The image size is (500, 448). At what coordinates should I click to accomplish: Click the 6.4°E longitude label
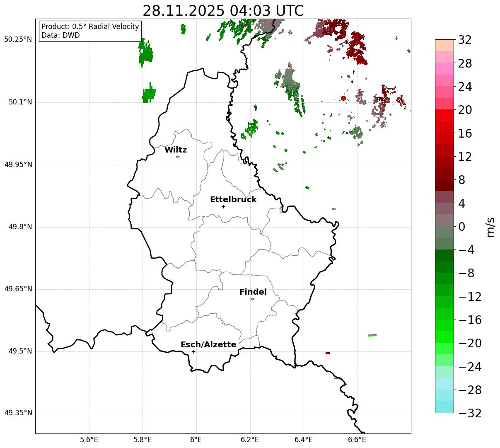(x=304, y=440)
